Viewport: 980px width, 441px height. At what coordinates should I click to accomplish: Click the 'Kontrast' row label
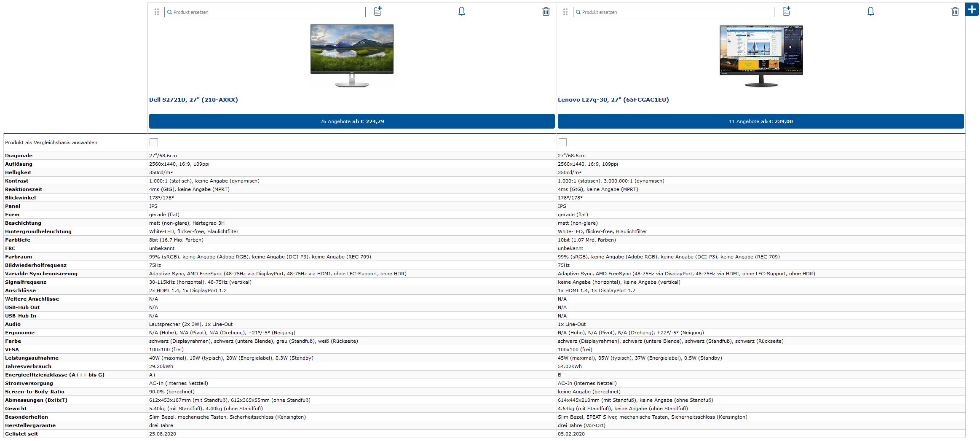coord(16,181)
